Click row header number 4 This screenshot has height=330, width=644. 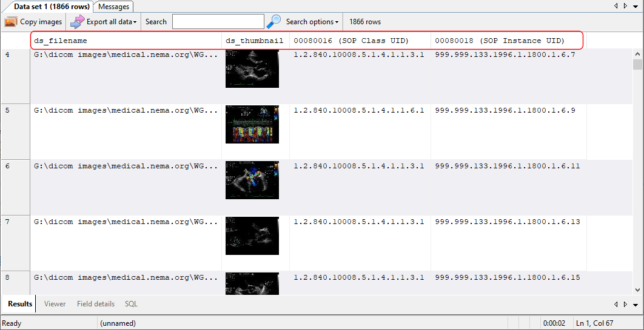coord(15,76)
